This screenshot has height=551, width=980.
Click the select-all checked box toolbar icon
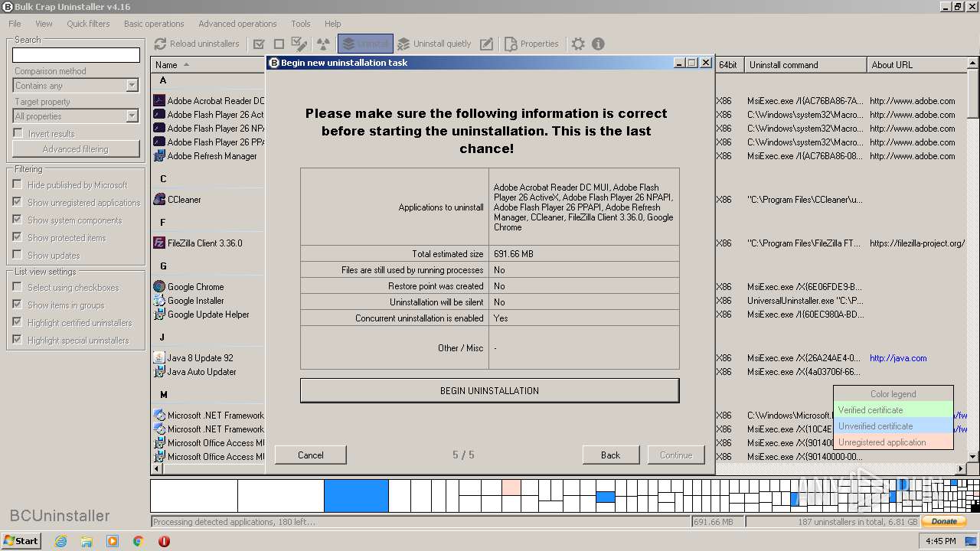click(x=259, y=44)
